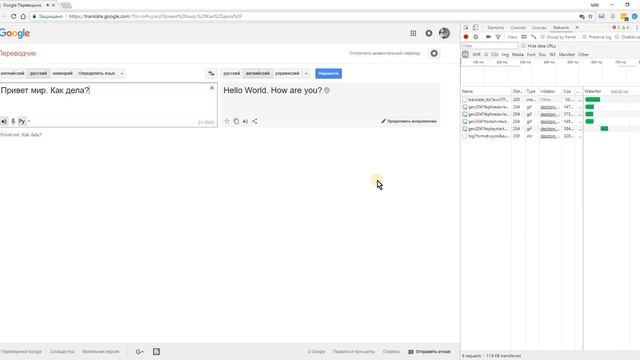Expand input tools options arrow
Image resolution: width=640 pixels, height=360 pixels.
pos(29,121)
